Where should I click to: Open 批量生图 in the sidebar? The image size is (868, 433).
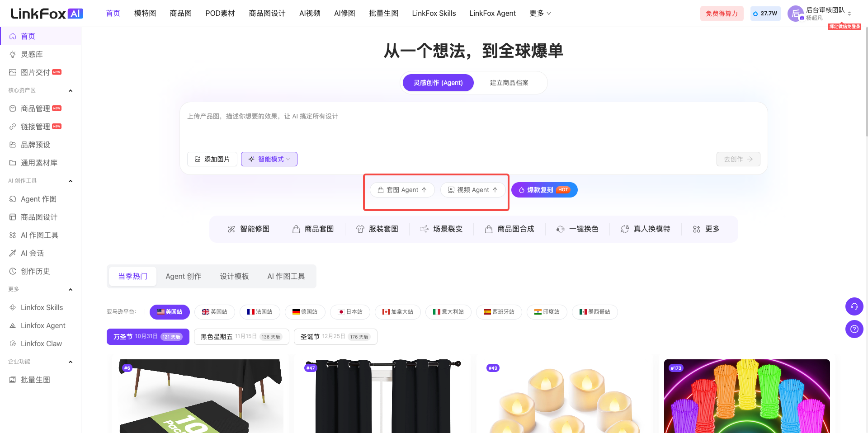[41, 380]
